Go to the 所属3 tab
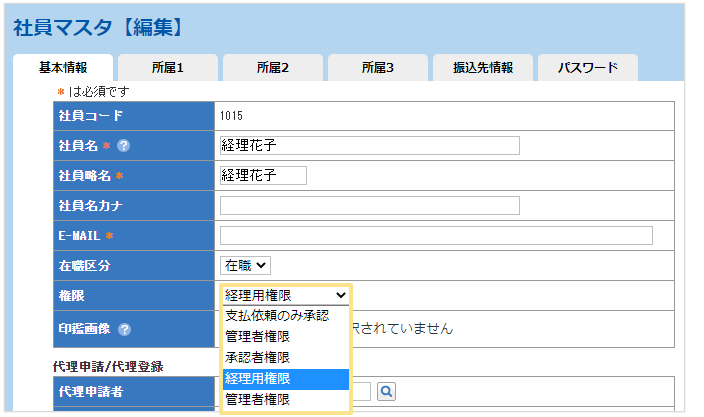This screenshot has width=704, height=417. (376, 68)
